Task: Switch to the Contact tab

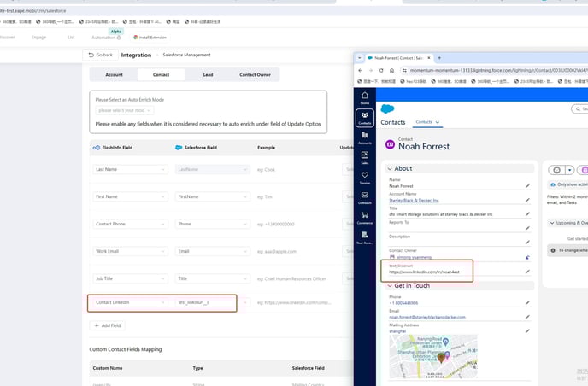Action: (161, 75)
